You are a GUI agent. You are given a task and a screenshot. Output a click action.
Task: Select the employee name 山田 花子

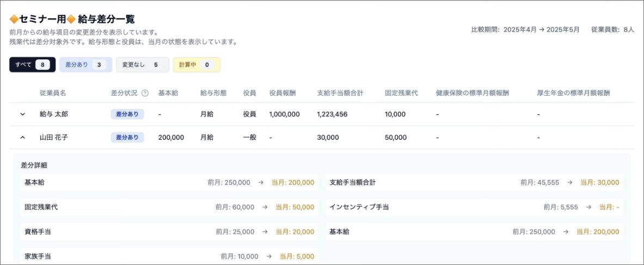[54, 138]
